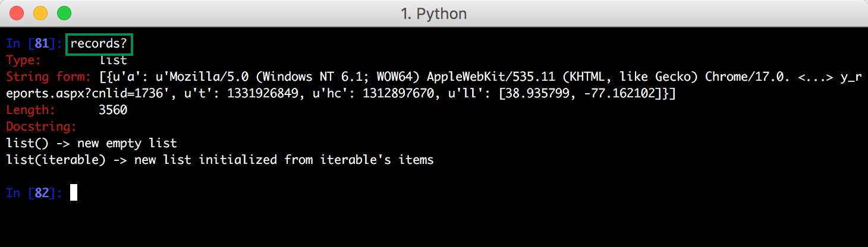Screen dimensions: 868x247
Task: Click the 'Docstring:' label
Action: pyautogui.click(x=42, y=126)
